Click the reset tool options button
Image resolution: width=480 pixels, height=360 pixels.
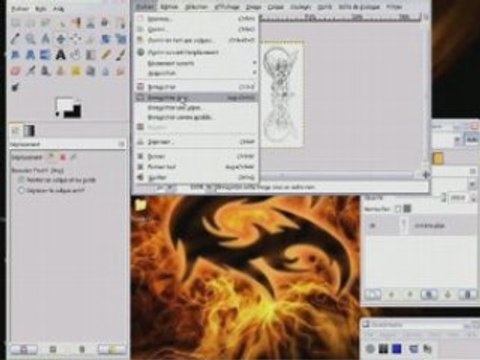(113, 349)
